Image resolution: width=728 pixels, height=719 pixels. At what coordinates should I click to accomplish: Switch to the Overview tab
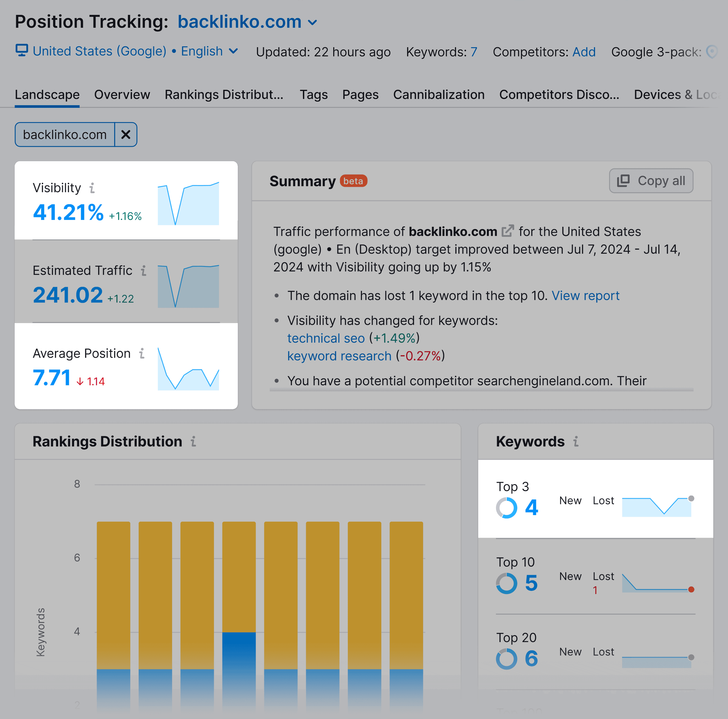point(122,94)
